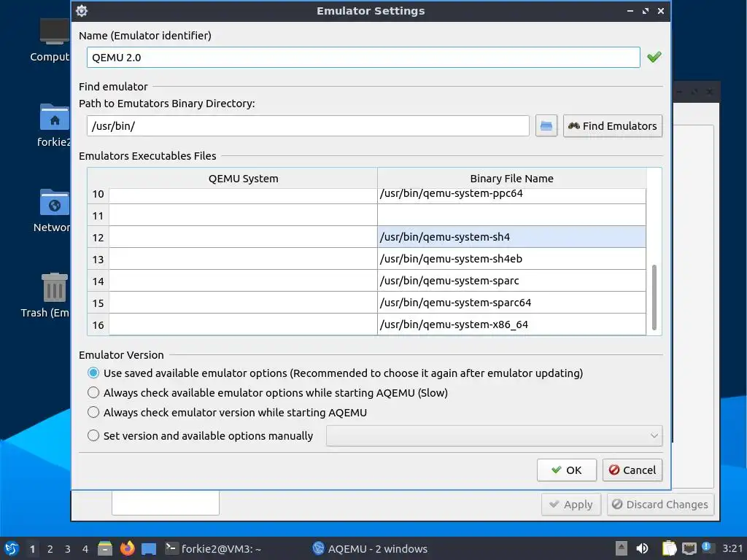This screenshot has height=560, width=747.
Task: Click the gear icon in Emulator Settings title bar
Action: 82,10
